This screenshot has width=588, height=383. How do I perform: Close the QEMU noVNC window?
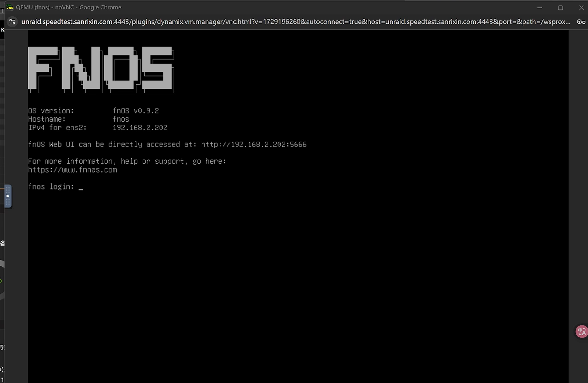coord(581,8)
